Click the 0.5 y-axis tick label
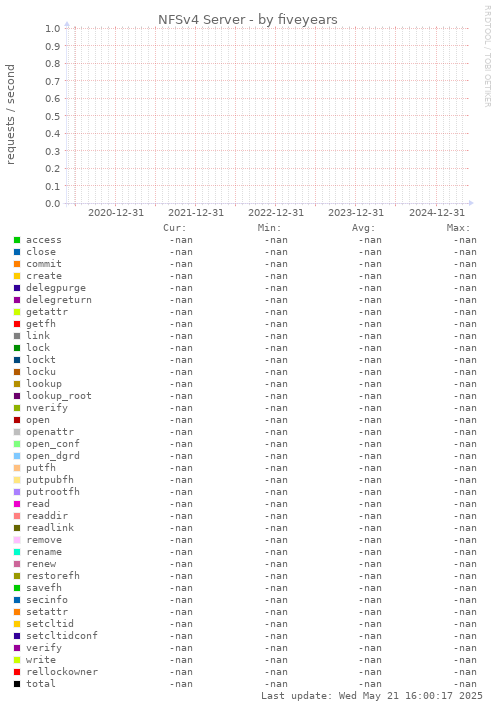 [52, 116]
